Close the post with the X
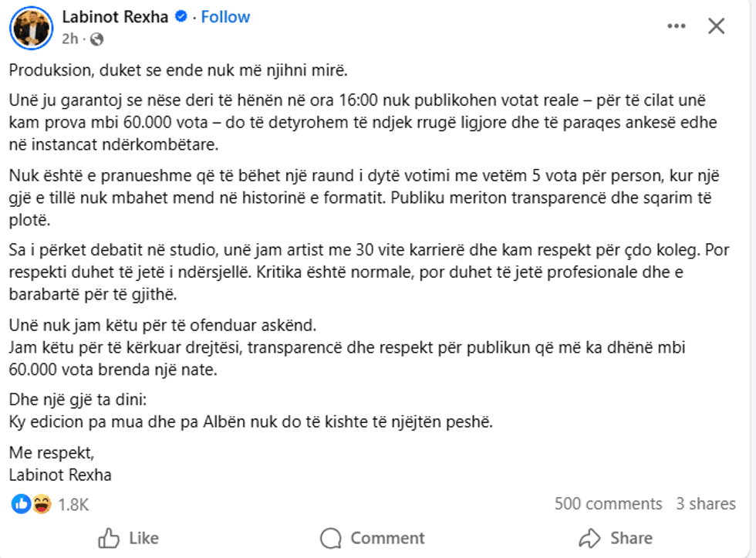Viewport: 756px width, 558px height. pos(716,26)
